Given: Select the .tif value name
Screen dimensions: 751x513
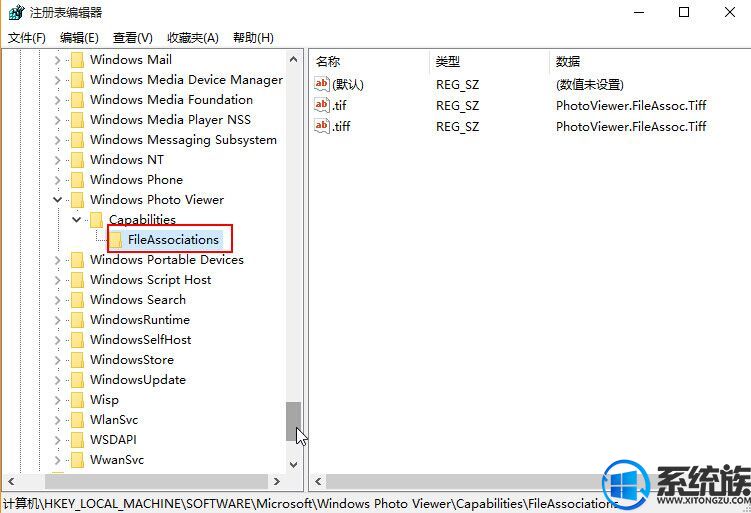Looking at the screenshot, I should coord(340,105).
